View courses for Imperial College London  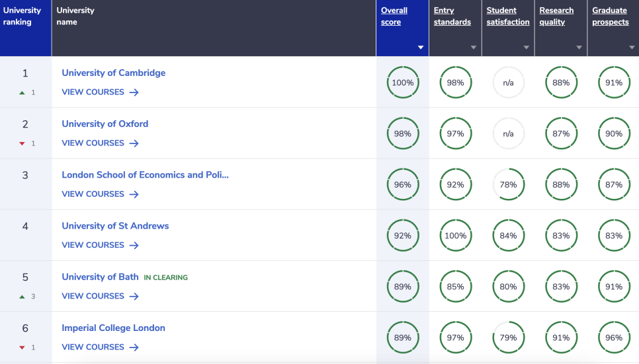tap(101, 347)
